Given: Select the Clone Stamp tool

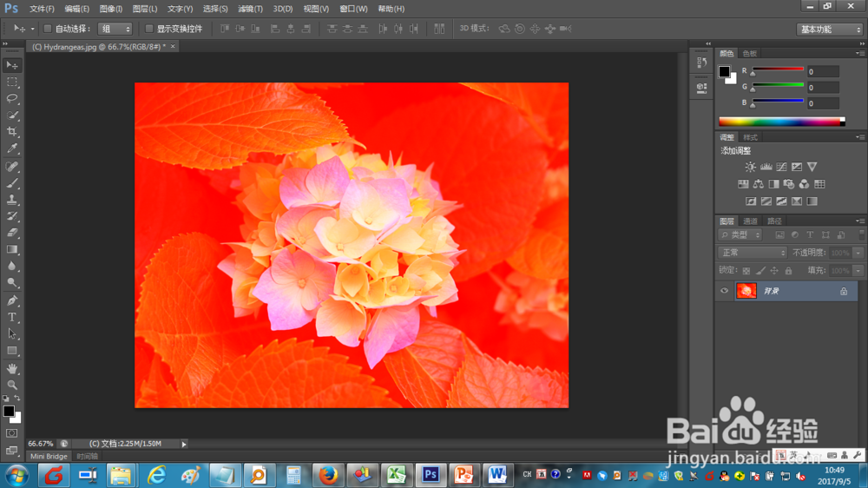Looking at the screenshot, I should pyautogui.click(x=11, y=200).
